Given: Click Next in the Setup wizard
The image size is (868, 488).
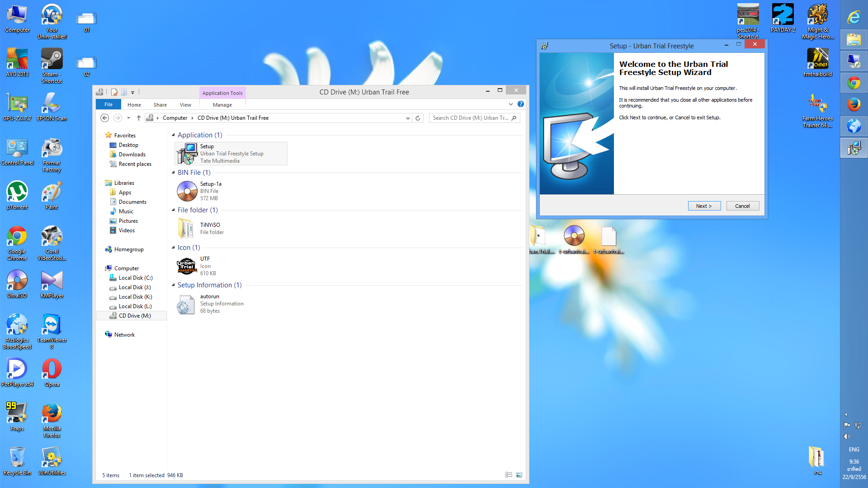Looking at the screenshot, I should (704, 206).
